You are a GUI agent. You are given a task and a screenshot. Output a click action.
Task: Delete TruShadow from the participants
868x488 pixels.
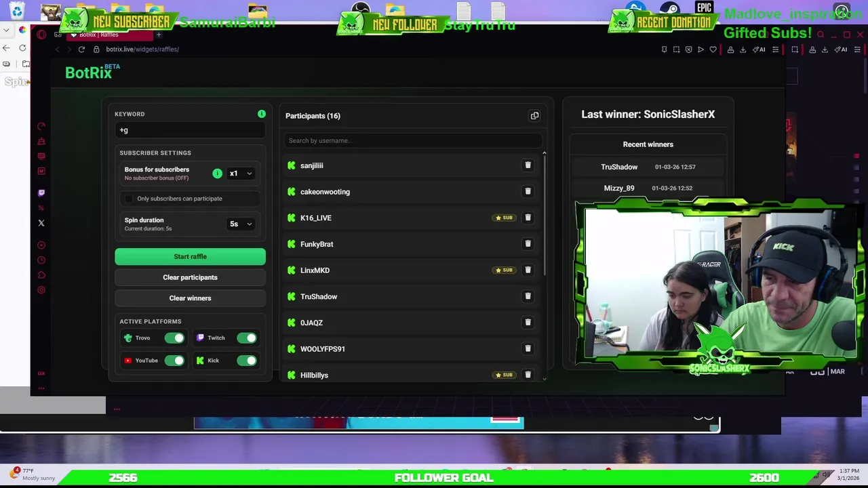tap(528, 296)
